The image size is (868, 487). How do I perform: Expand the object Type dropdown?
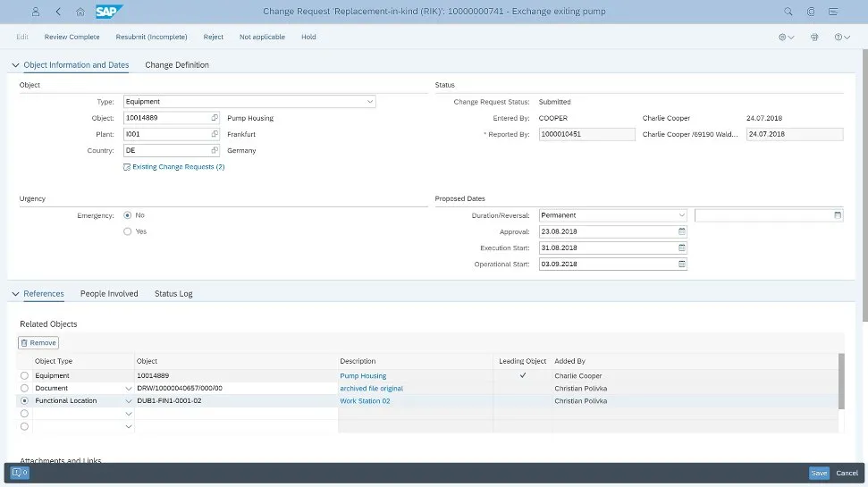(370, 102)
